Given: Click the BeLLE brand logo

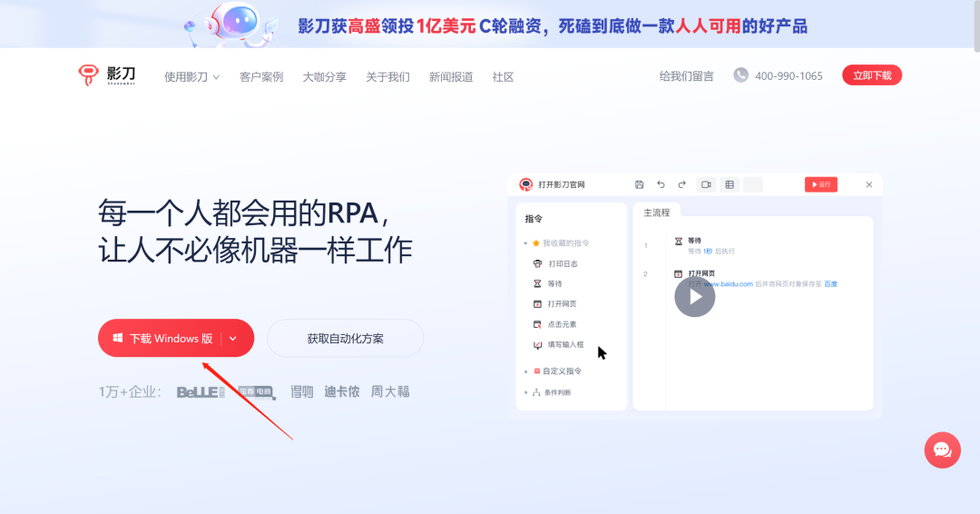Looking at the screenshot, I should coord(201,392).
